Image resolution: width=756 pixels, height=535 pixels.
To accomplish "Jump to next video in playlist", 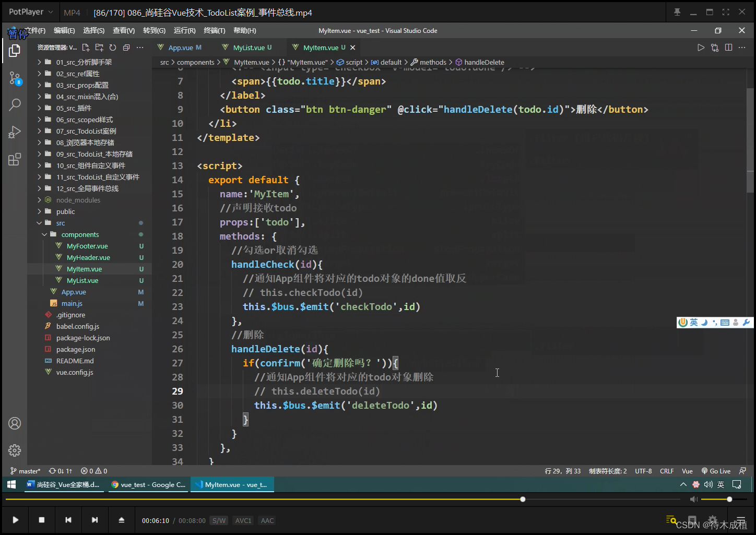I will [95, 520].
